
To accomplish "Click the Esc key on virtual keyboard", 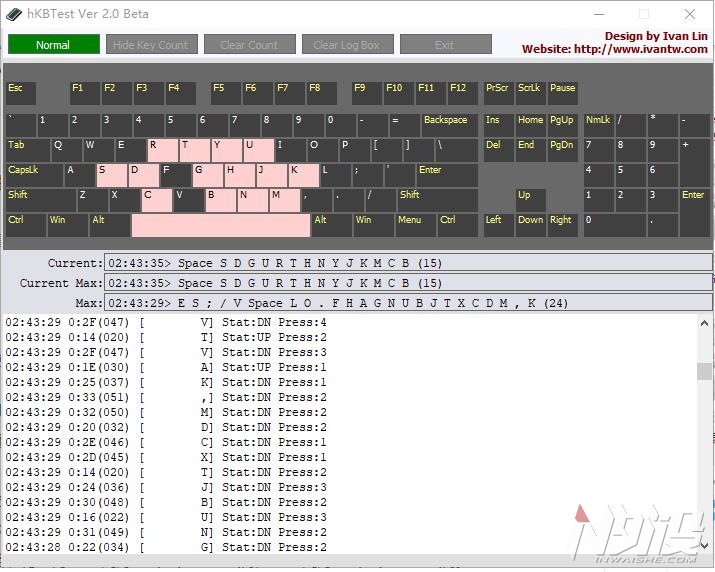I will [21, 93].
